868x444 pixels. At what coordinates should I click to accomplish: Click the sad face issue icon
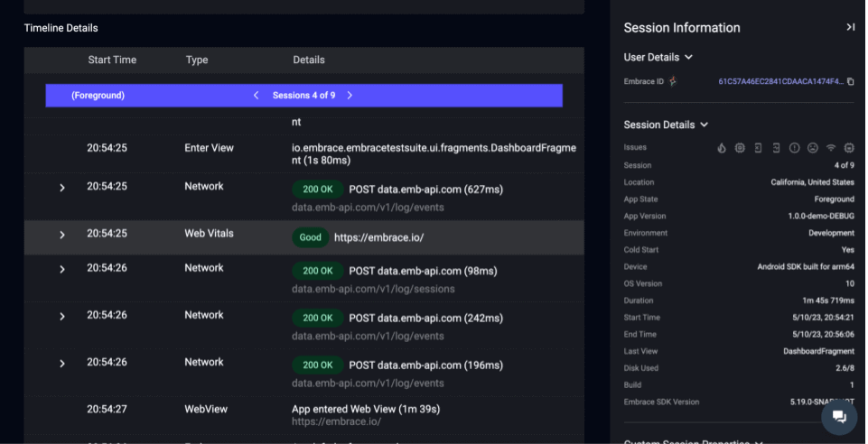[813, 148]
